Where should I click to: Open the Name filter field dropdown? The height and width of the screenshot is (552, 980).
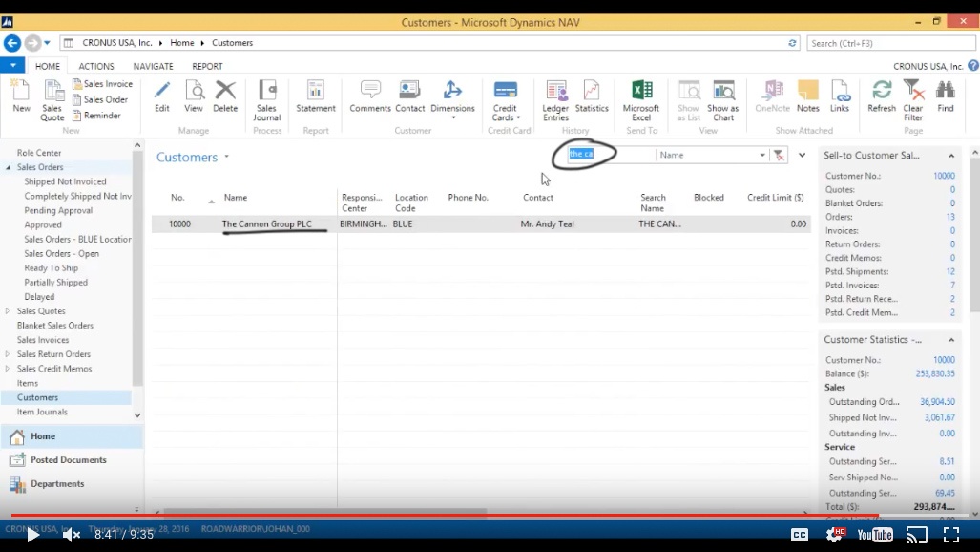click(761, 155)
